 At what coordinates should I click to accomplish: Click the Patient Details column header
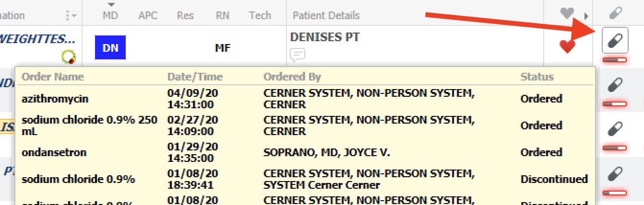pyautogui.click(x=326, y=15)
